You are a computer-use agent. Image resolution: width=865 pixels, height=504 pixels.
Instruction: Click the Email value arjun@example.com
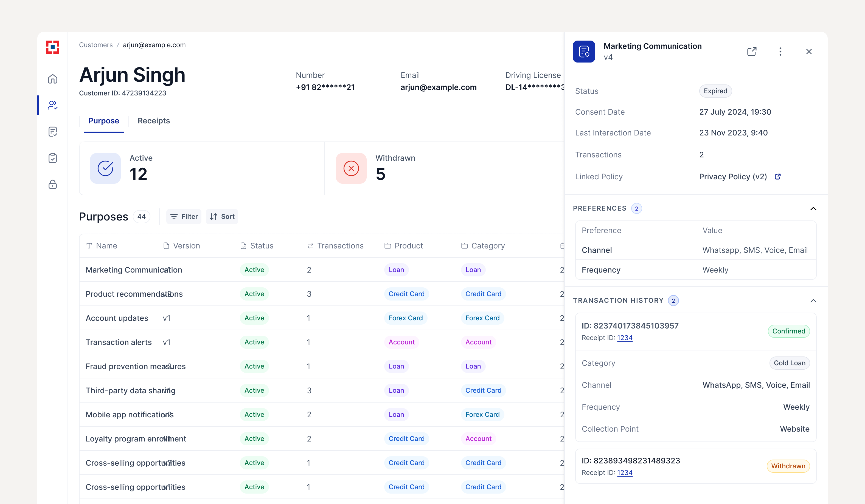tap(438, 87)
